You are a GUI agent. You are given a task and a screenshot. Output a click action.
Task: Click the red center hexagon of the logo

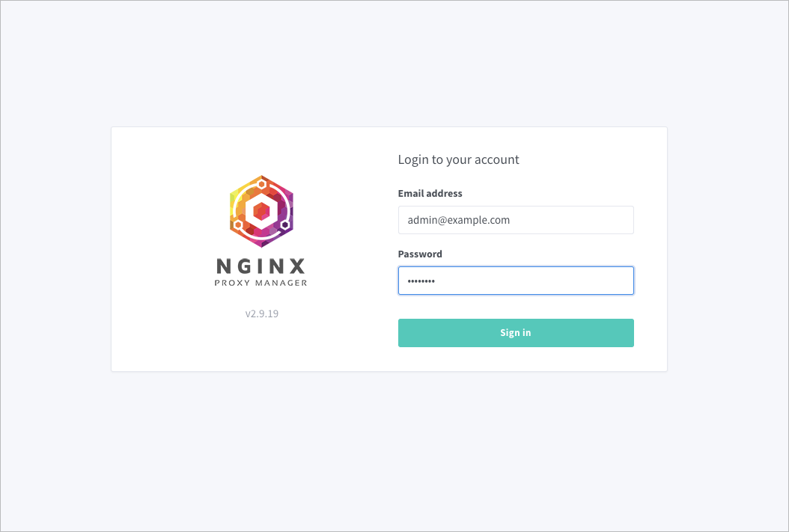coord(262,212)
